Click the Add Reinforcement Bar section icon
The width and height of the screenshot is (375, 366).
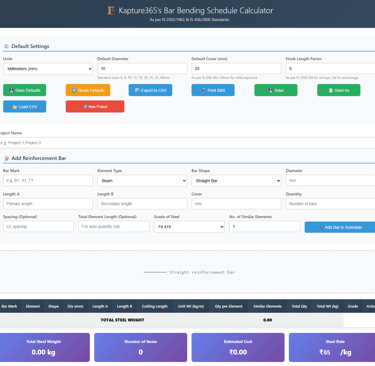point(6,158)
